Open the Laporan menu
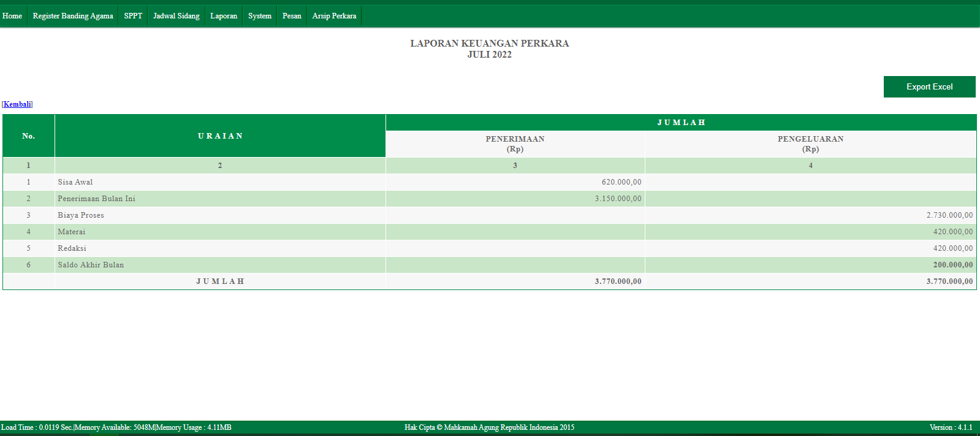The image size is (980, 436). point(224,16)
